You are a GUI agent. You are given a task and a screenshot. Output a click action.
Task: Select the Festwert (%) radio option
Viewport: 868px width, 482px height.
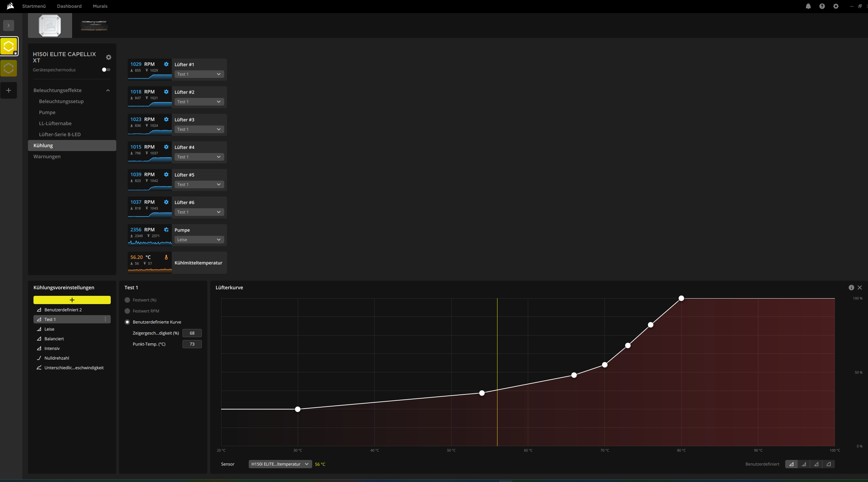pos(127,300)
